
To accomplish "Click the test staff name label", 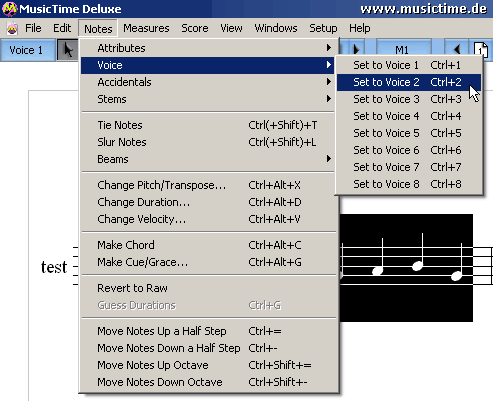I will click(x=54, y=267).
